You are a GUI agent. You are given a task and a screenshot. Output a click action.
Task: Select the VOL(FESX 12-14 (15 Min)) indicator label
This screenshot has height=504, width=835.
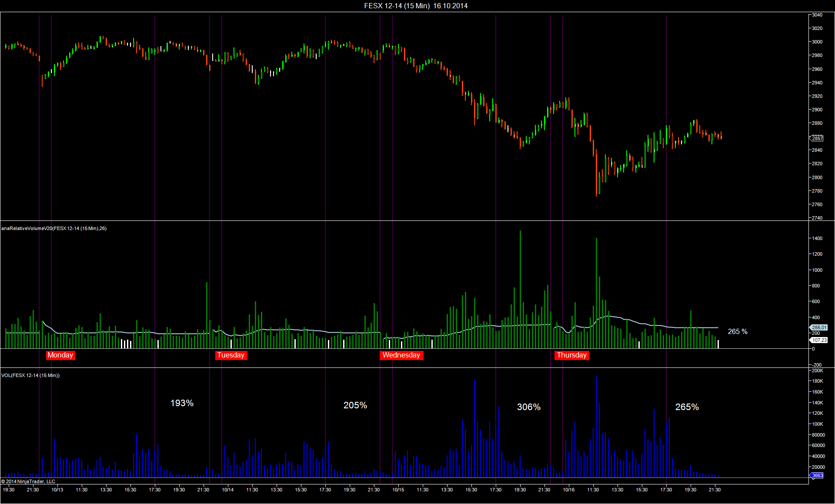tap(30, 375)
